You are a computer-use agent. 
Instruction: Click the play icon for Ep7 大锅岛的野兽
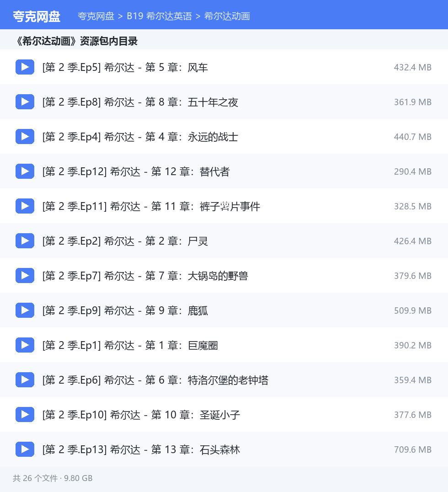25,276
